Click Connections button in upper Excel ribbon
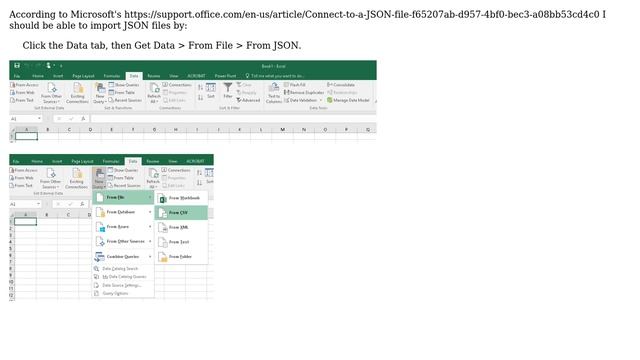 tap(177, 85)
